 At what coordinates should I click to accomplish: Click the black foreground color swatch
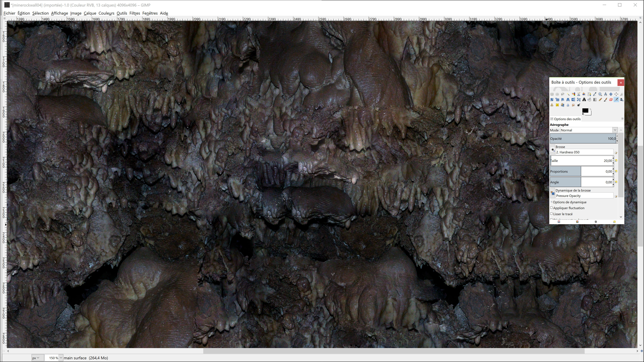pos(585,111)
